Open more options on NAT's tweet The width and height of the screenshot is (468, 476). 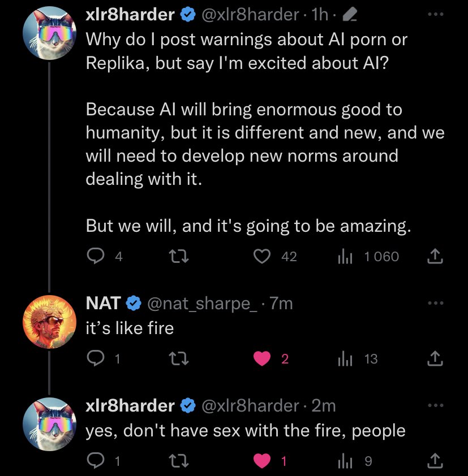[x=433, y=303]
